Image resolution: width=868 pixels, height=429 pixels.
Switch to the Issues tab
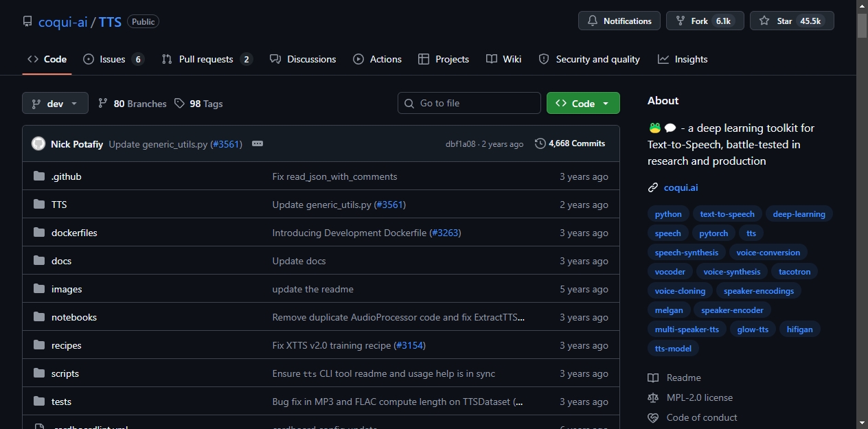tap(113, 59)
